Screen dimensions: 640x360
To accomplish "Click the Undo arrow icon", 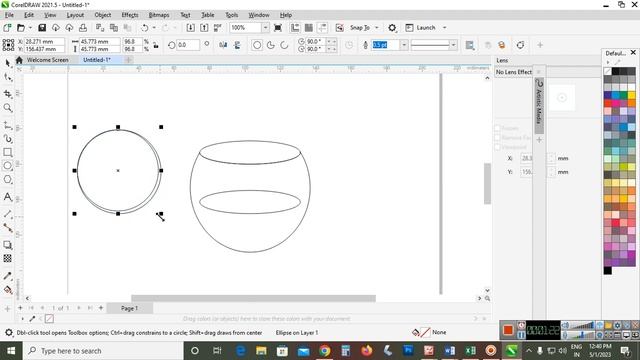I will coord(144,28).
